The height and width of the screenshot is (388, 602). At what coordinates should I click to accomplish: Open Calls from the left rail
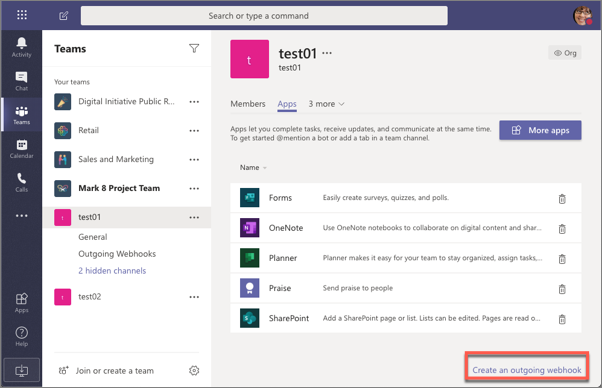coord(22,182)
